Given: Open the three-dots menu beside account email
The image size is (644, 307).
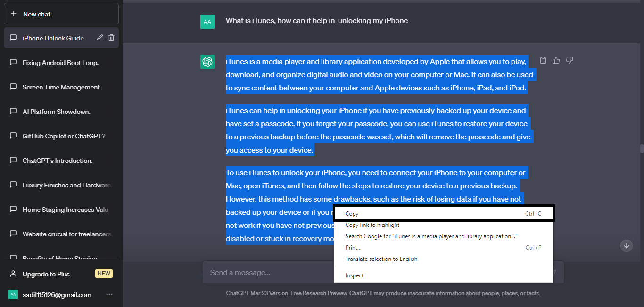Looking at the screenshot, I should (109, 295).
